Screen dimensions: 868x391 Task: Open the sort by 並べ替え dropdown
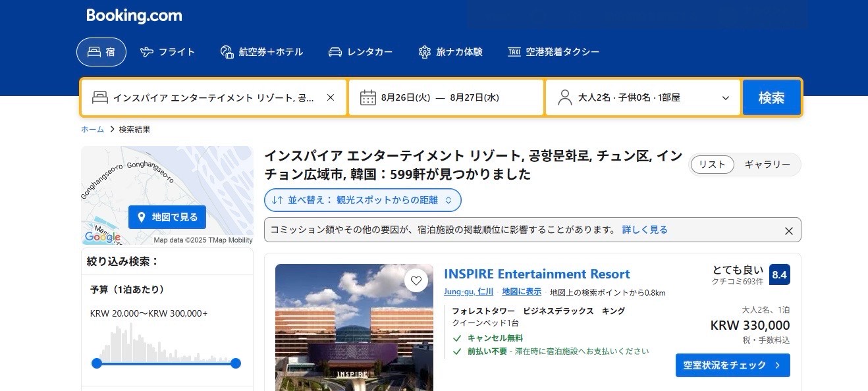point(363,199)
